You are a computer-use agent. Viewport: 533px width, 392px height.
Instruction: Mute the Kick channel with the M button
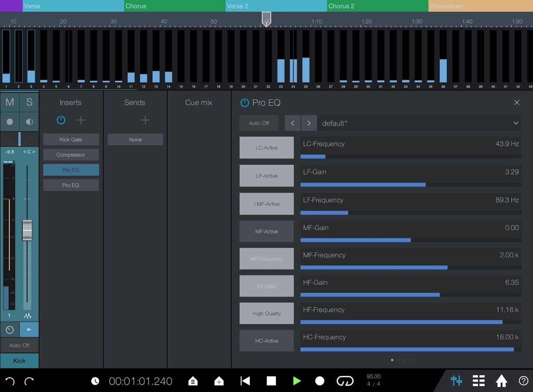[x=10, y=102]
